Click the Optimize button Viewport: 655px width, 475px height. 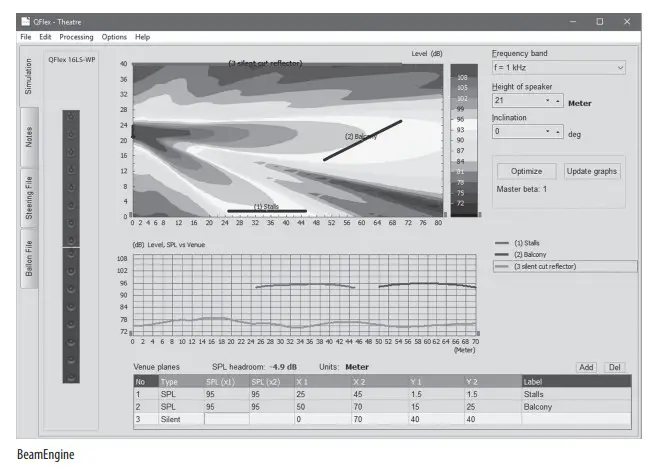point(526,171)
